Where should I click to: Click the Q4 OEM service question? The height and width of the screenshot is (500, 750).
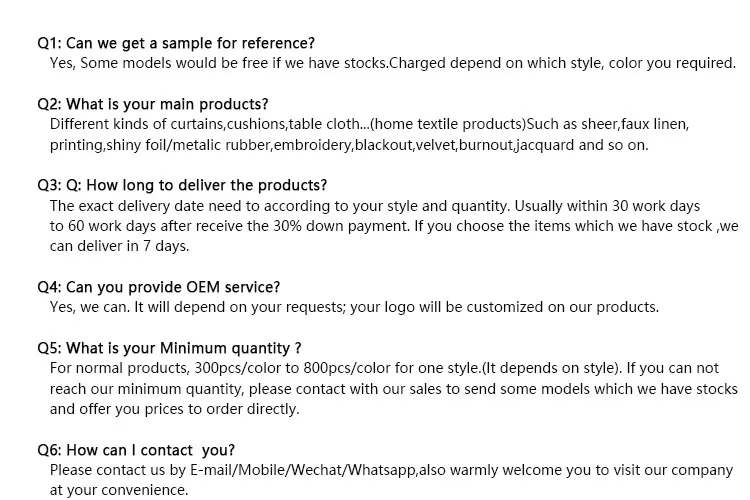158,287
